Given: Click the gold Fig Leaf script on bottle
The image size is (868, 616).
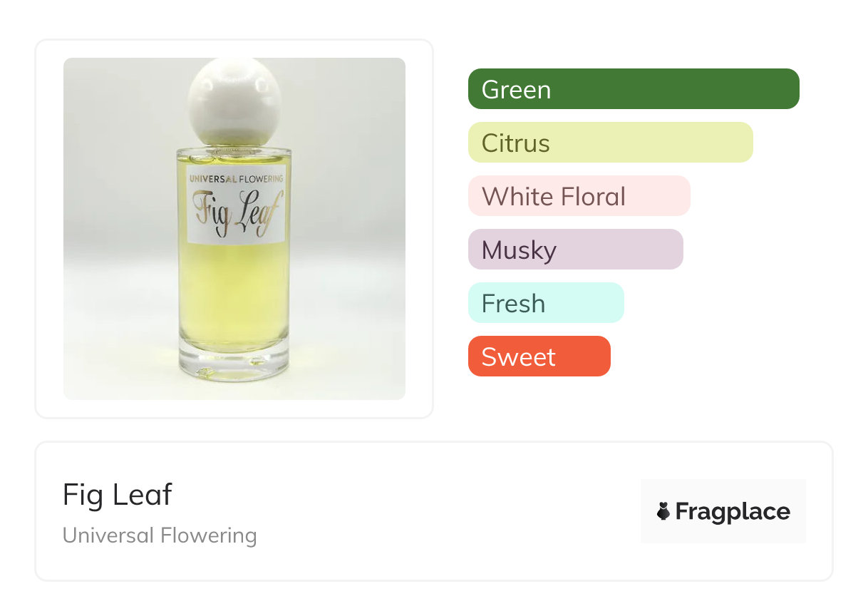Looking at the screenshot, I should [x=234, y=211].
